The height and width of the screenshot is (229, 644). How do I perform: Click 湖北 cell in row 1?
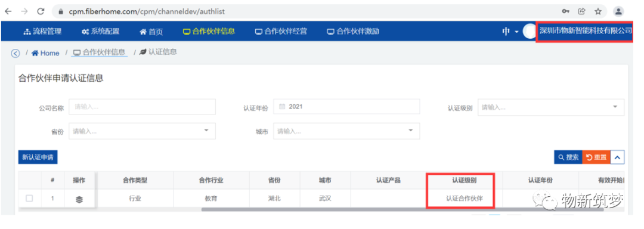click(x=274, y=199)
